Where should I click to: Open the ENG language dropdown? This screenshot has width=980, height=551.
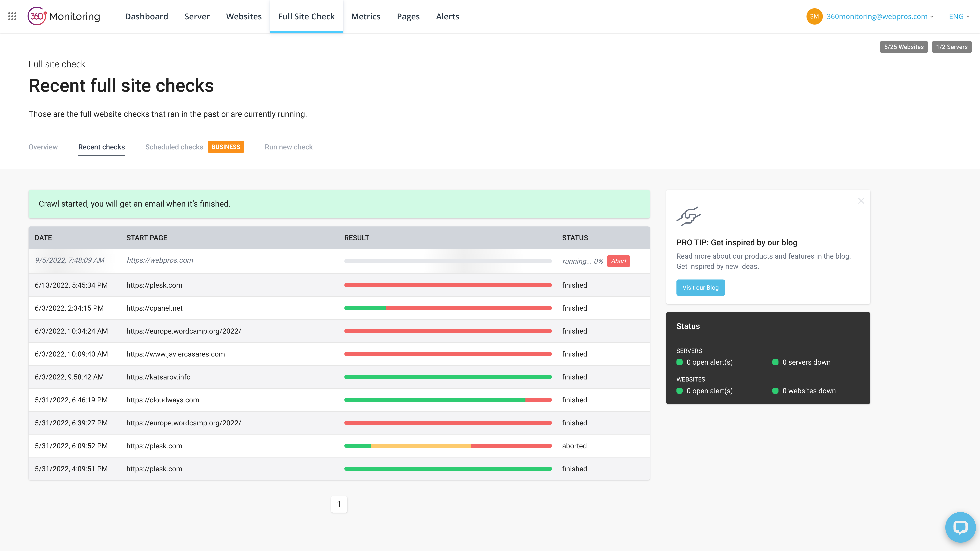coord(959,16)
